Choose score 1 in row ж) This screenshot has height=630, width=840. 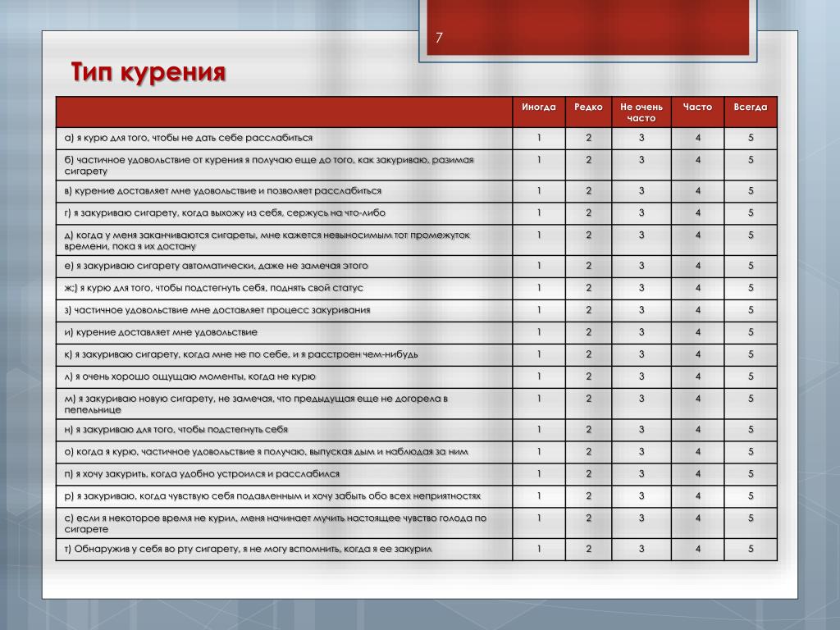pyautogui.click(x=539, y=288)
